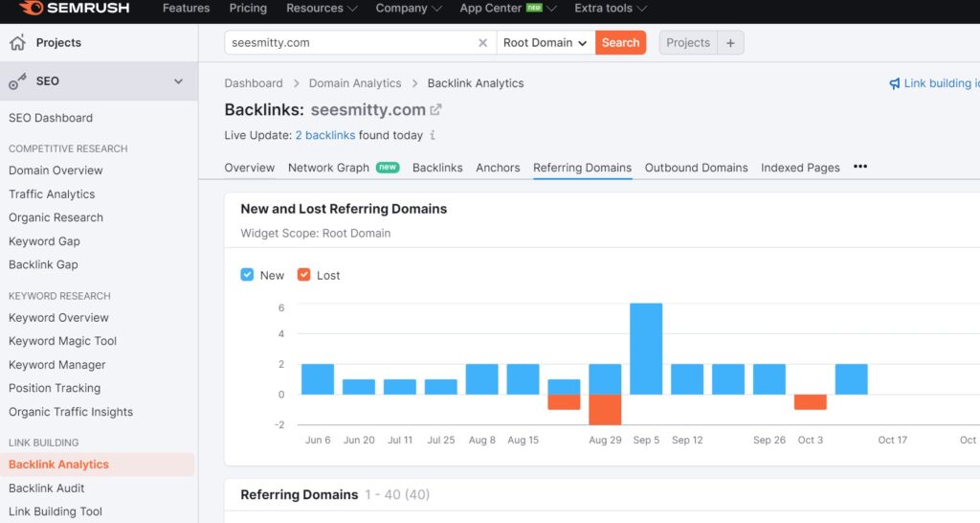Open Keyword Magic Tool in sidebar
Screen dimensions: 980x523
coord(62,341)
